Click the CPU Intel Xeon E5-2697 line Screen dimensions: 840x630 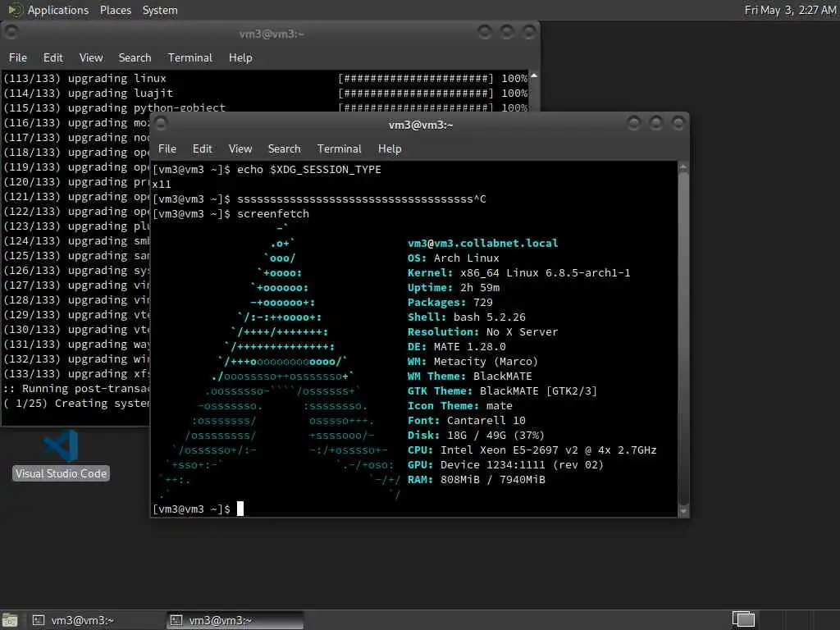point(532,450)
